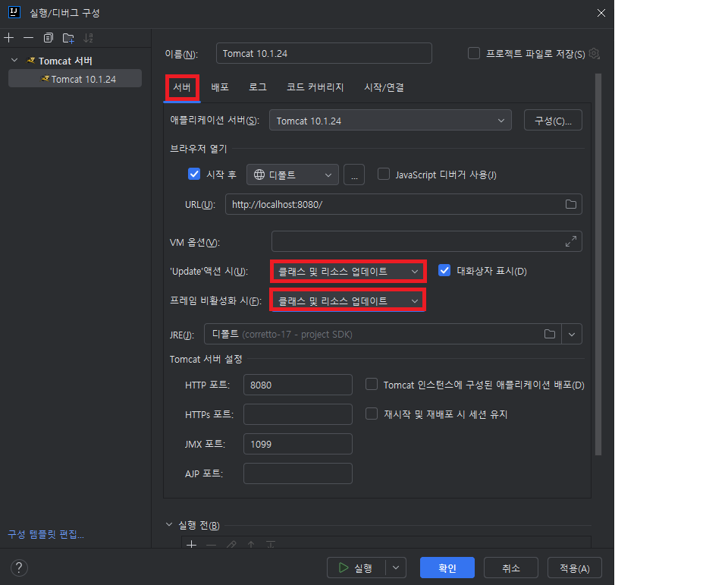Remove the selected configuration with minus icon

point(28,38)
